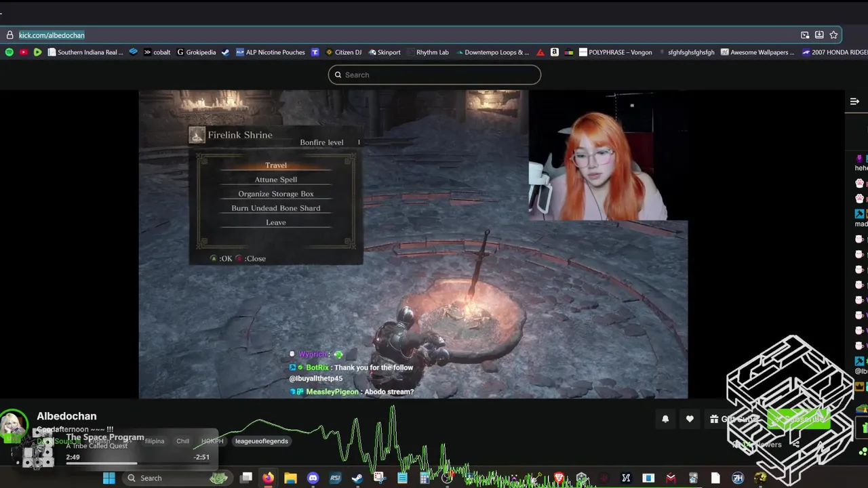Click the heart follow icon
Viewport: 868px width, 488px height.
point(690,420)
